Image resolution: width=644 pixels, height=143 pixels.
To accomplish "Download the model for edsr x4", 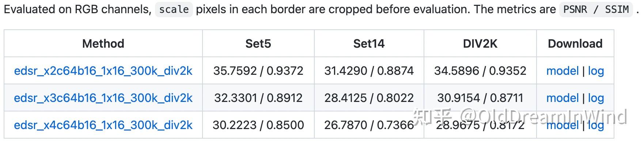I will (562, 125).
